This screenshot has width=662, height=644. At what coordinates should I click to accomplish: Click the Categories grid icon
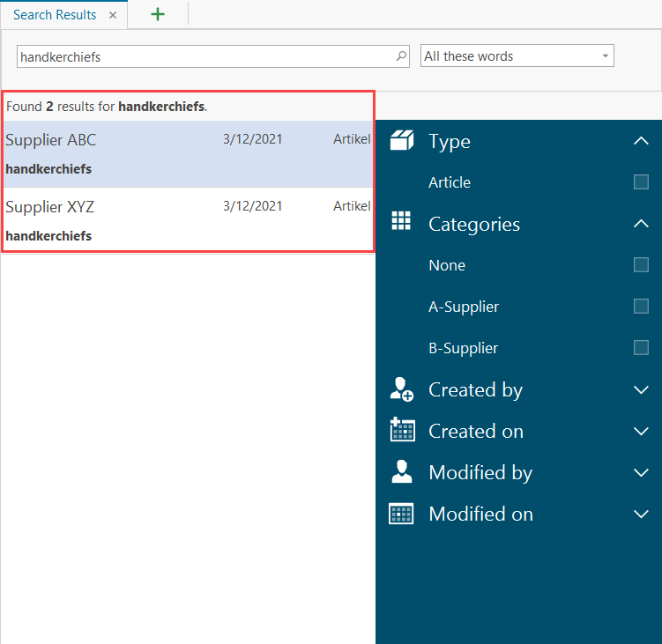(402, 222)
